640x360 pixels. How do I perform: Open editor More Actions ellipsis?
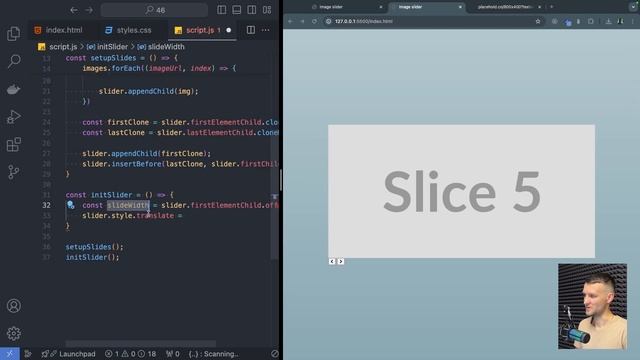(266, 30)
